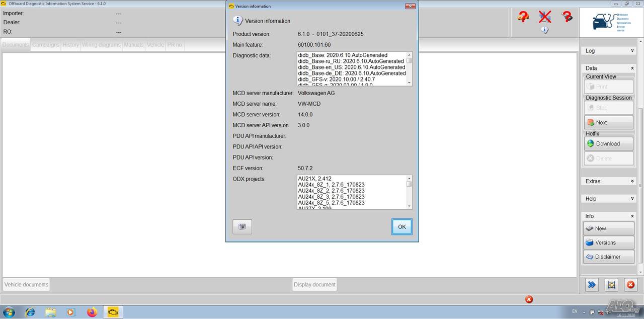Click the ODX projects list scrollbar

tap(409, 192)
